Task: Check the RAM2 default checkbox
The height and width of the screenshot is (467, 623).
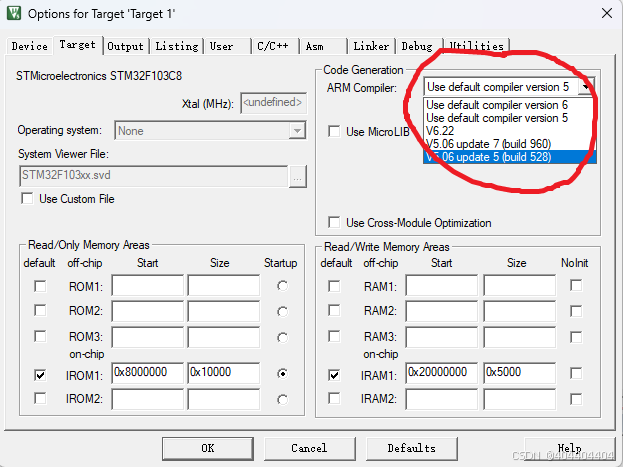Action: pos(334,310)
